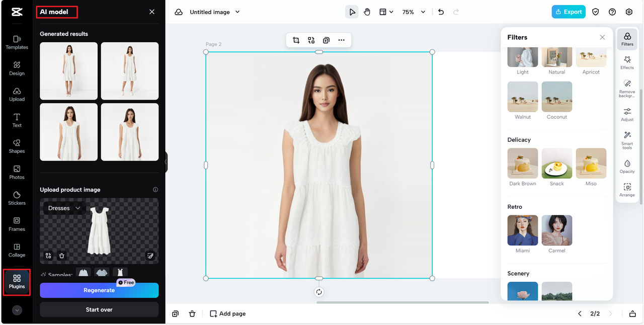Screen dimensions: 644x325
Task: Crop the selected image
Action: [x=296, y=40]
